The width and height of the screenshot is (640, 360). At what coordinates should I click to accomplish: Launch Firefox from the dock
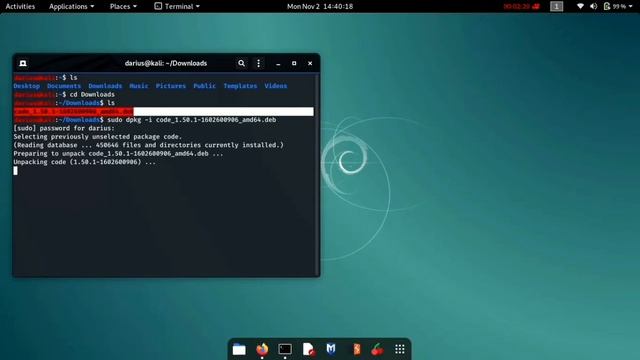[262, 349]
